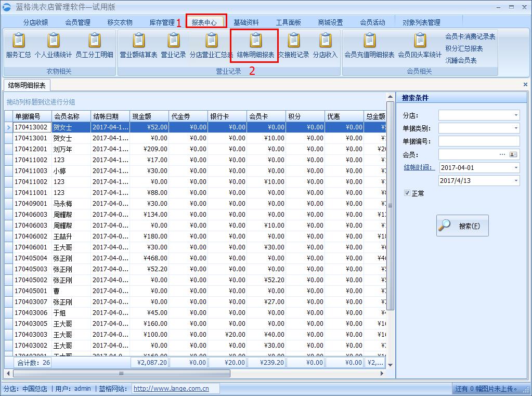Open the 分店营业汇总表 report

(211, 46)
